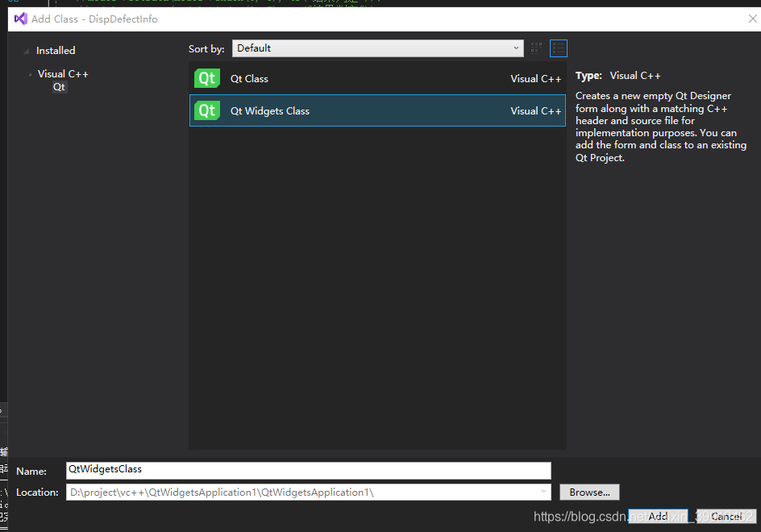
Task: Click Visual C++ label on Qt Class row
Action: coord(536,79)
